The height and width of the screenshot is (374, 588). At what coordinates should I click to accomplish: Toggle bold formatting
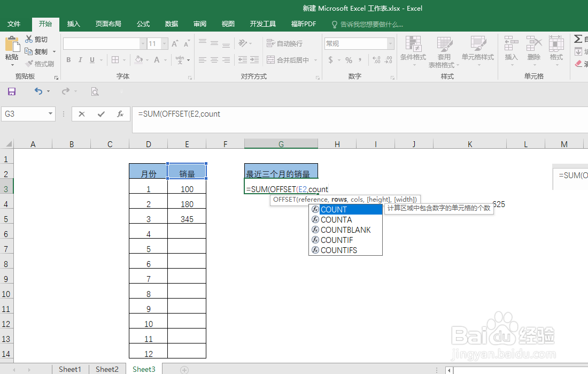tap(68, 60)
